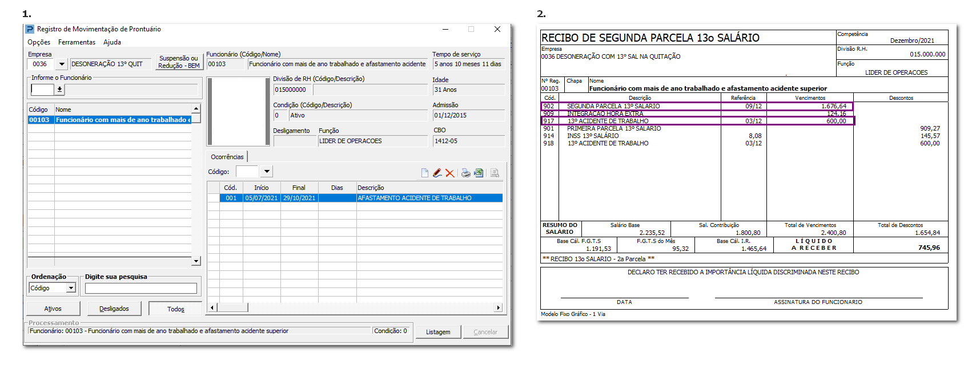Click the Função field LIDER DE OPERACOES in form
The image size is (980, 369).
click(x=372, y=141)
